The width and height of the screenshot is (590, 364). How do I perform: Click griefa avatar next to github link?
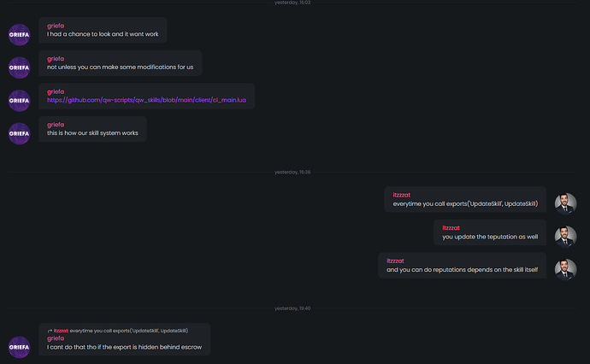[19, 101]
